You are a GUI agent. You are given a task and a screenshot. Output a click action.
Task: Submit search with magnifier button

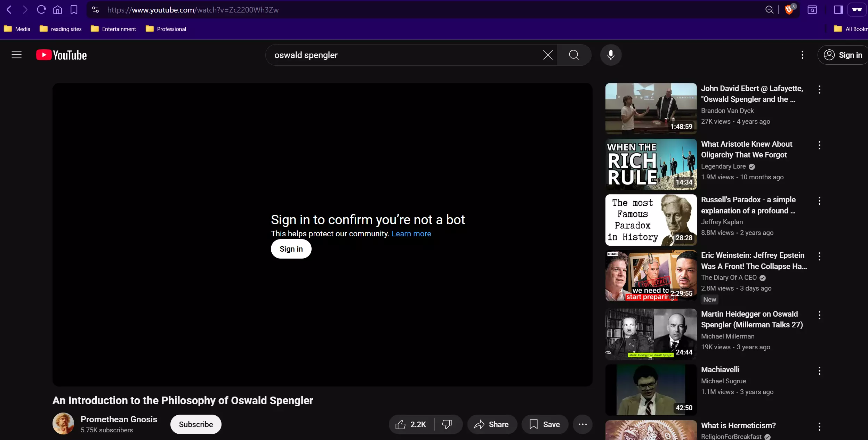(574, 55)
